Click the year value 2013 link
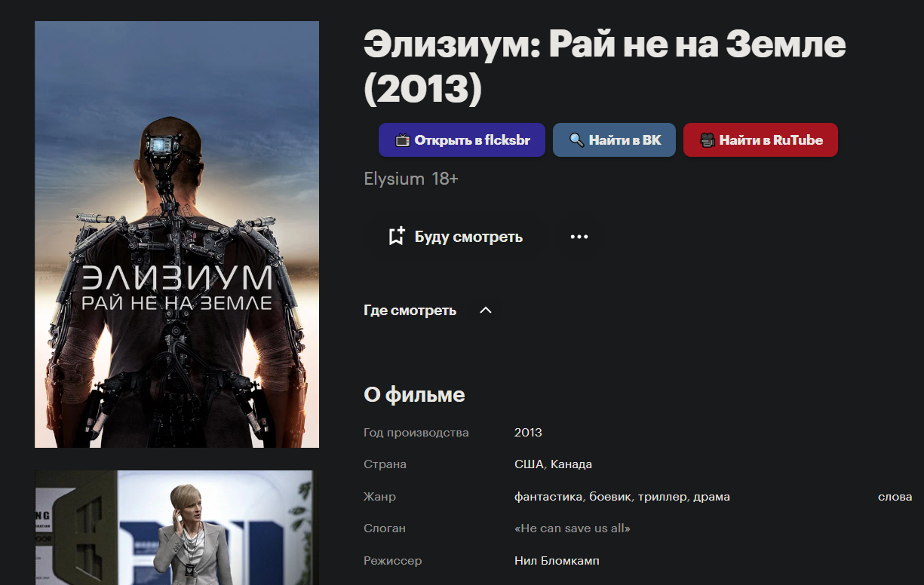Viewport: 924px width, 585px height. coord(528,433)
